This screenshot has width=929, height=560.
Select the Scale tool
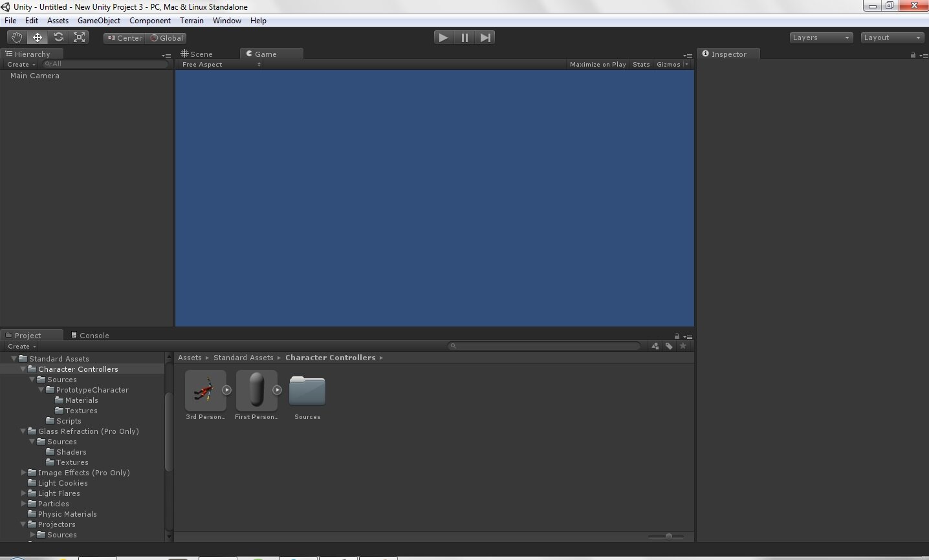[80, 38]
